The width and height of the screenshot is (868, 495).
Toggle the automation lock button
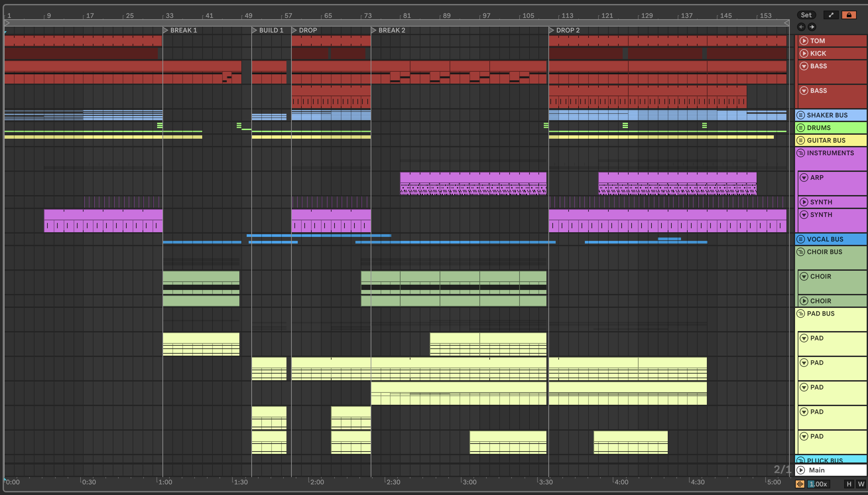pyautogui.click(x=849, y=15)
